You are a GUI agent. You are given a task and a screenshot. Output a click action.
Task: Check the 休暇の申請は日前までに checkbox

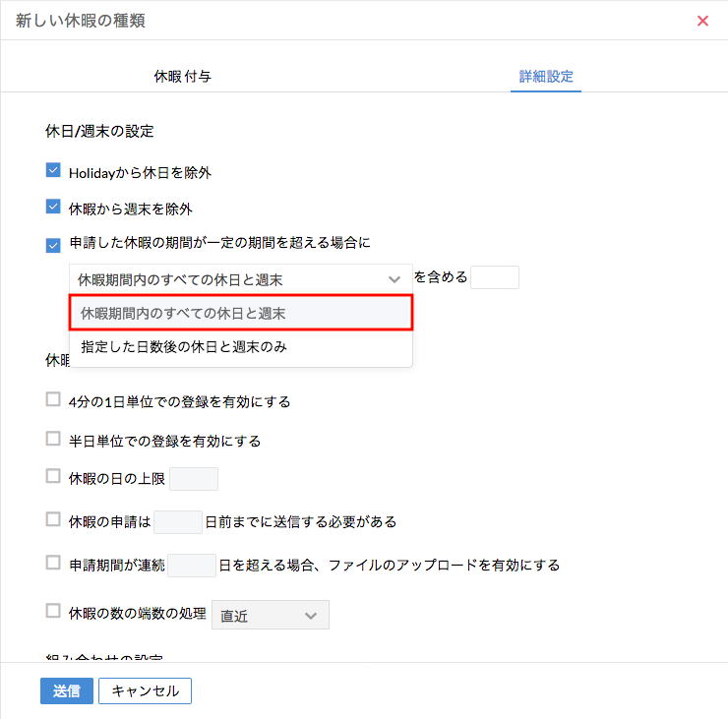pos(53,519)
